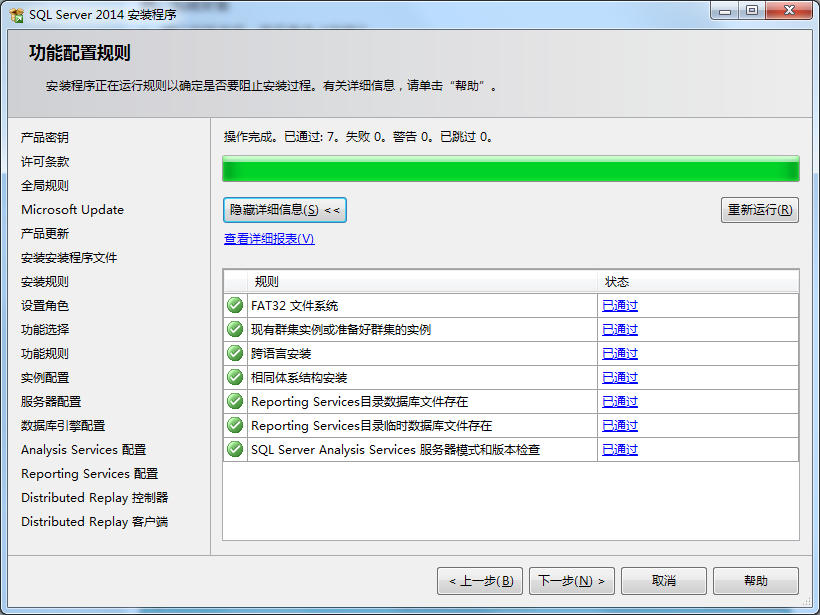Click check icon for Reporting Services目录临时数据库文件存在
Screen dimensions: 820x615
[x=235, y=425]
